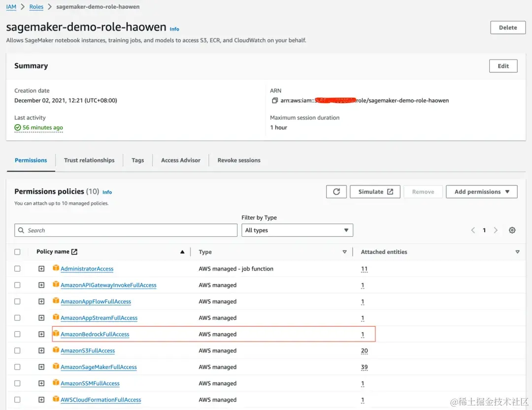
Task: Expand the AmazonSageMakerFullAccess policy row
Action: 41,367
